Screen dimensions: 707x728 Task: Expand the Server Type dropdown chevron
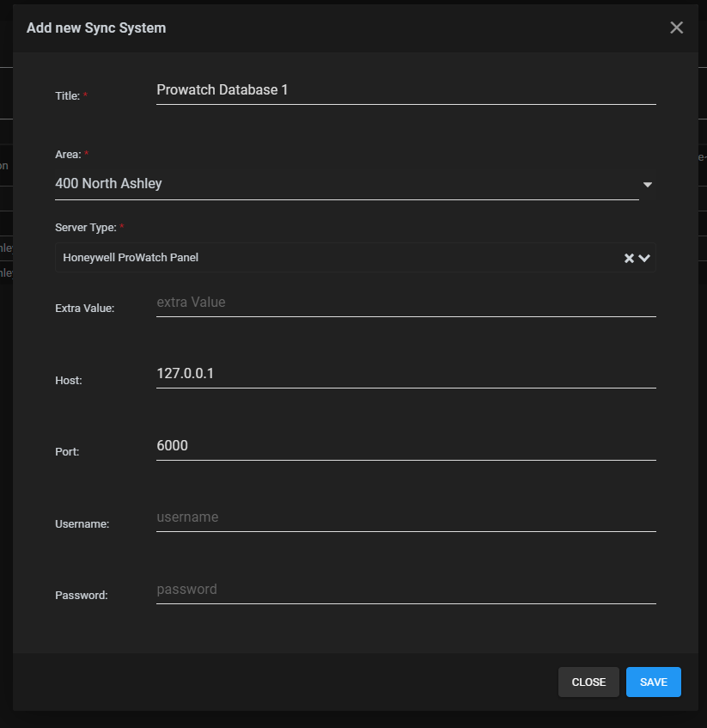[x=644, y=258]
